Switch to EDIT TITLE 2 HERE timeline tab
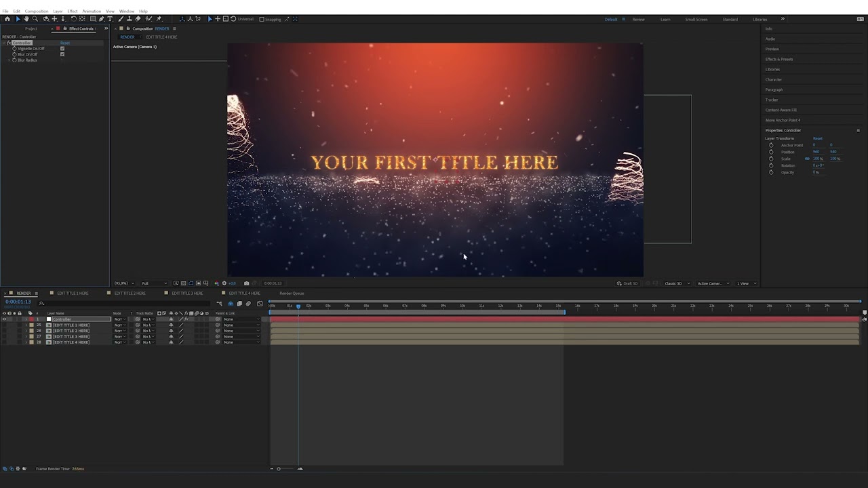This screenshot has width=868, height=488. coord(130,293)
